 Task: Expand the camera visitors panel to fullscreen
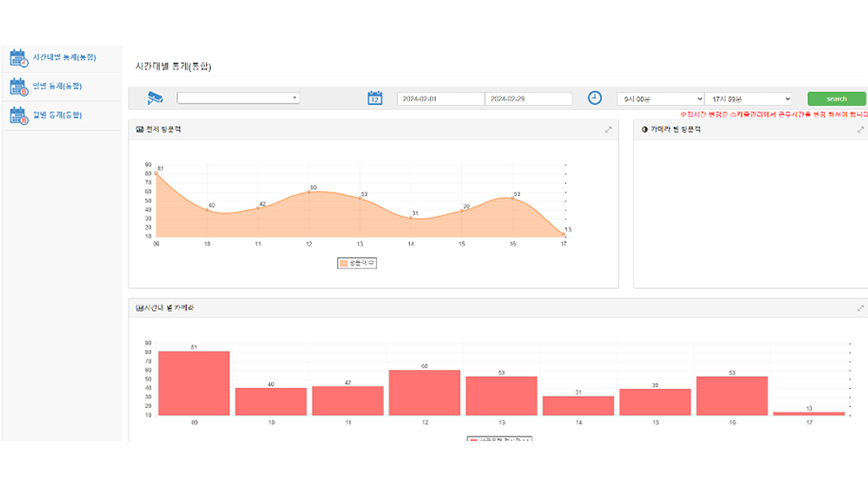click(x=861, y=130)
